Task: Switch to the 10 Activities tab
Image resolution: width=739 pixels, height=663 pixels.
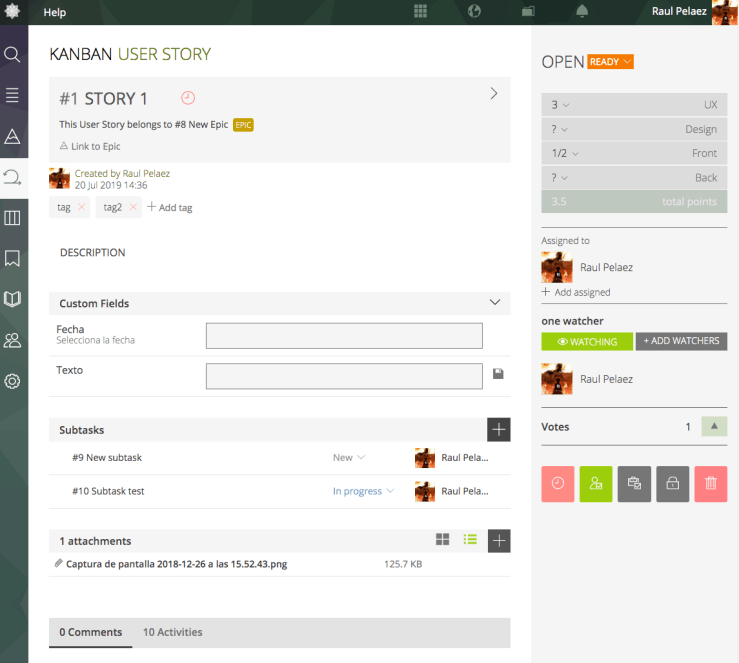Action: coord(172,632)
